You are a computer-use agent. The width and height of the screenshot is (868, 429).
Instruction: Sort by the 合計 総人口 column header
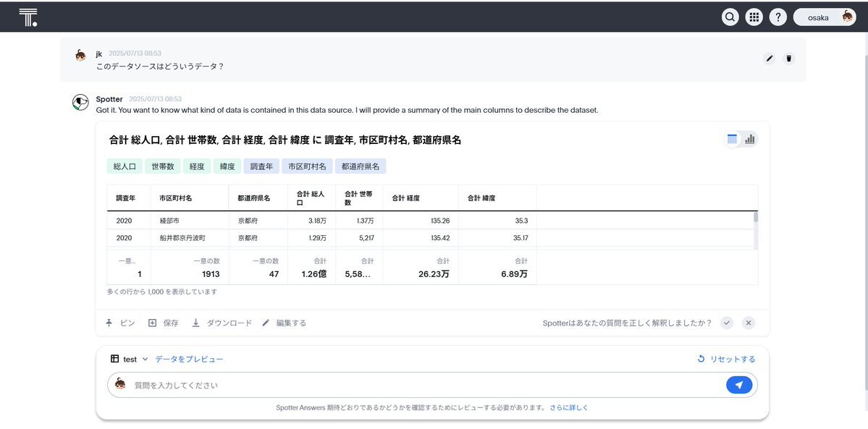pos(312,198)
